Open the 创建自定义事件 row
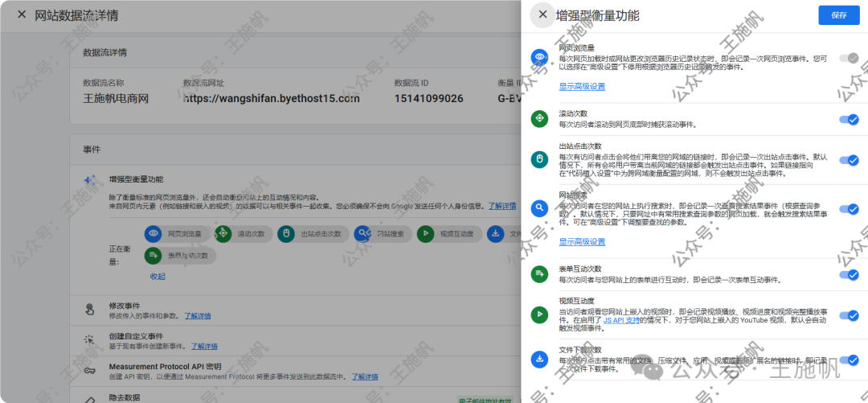Viewport: 868px width, 403px height. click(x=296, y=340)
